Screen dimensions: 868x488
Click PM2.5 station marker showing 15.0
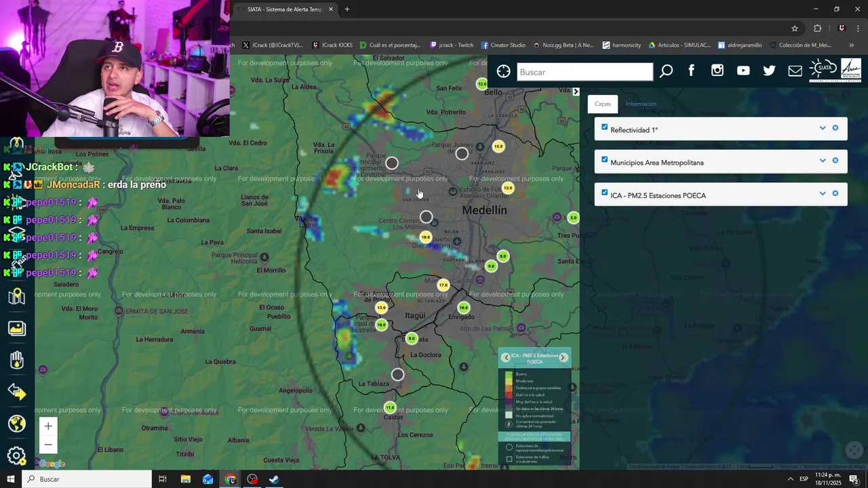click(x=498, y=146)
